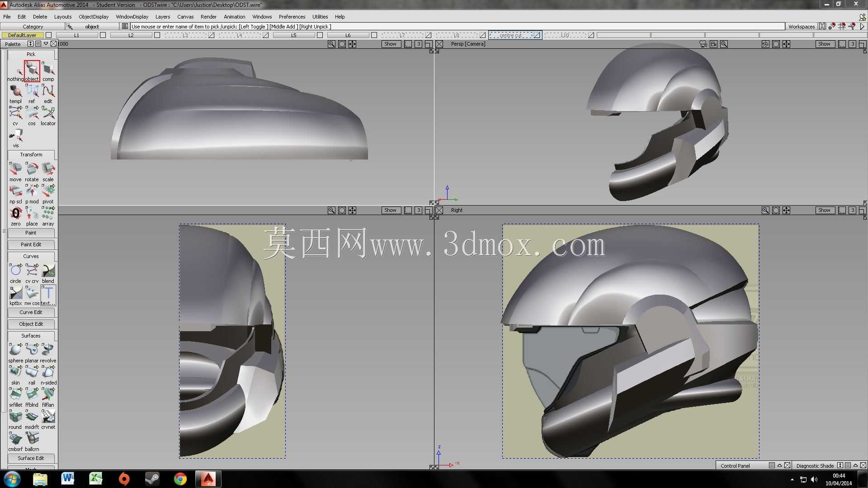Image resolution: width=868 pixels, height=488 pixels.
Task: Select the Array tool
Action: (48, 216)
